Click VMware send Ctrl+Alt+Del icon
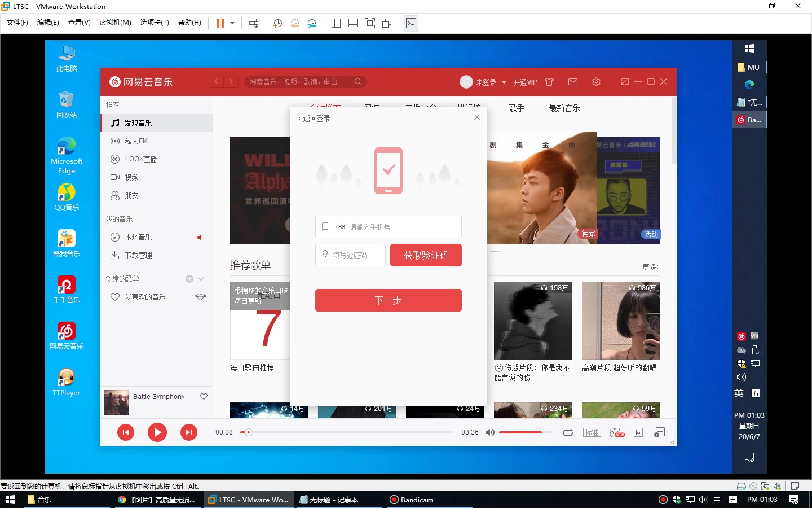Image resolution: width=812 pixels, height=508 pixels. click(254, 23)
